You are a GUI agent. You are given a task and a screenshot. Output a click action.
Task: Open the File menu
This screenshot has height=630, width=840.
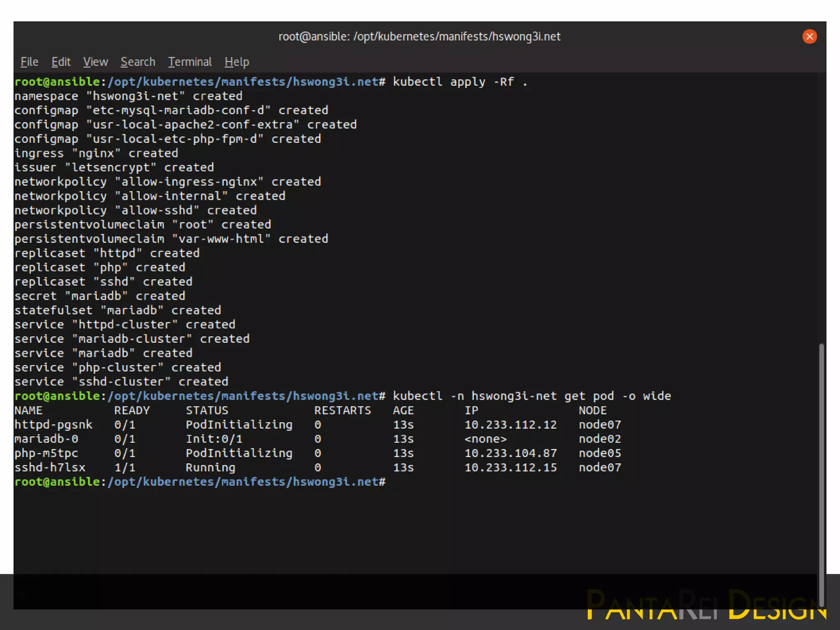tap(29, 62)
